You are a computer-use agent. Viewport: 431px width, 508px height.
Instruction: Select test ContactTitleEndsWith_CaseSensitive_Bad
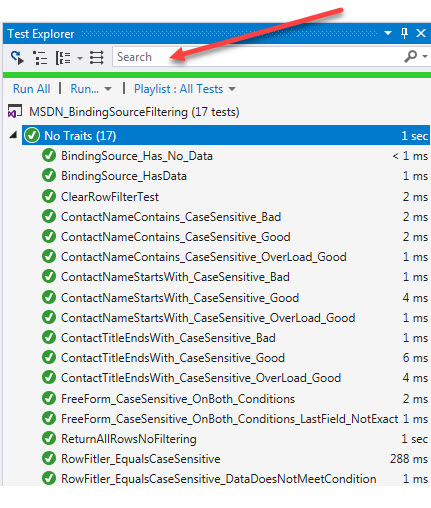[168, 338]
